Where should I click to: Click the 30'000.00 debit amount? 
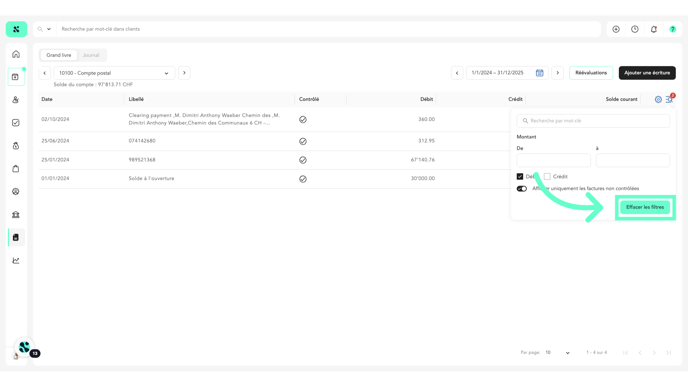click(423, 179)
